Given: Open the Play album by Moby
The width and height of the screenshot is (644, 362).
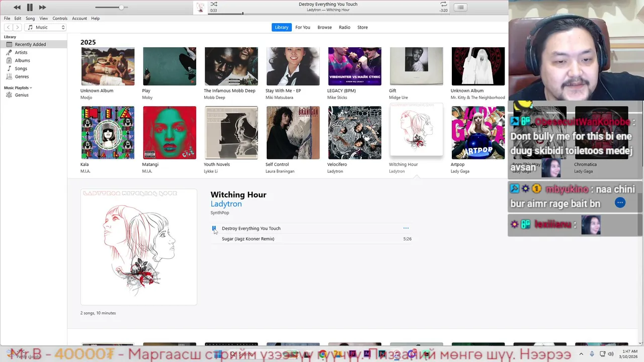Looking at the screenshot, I should coord(170,66).
